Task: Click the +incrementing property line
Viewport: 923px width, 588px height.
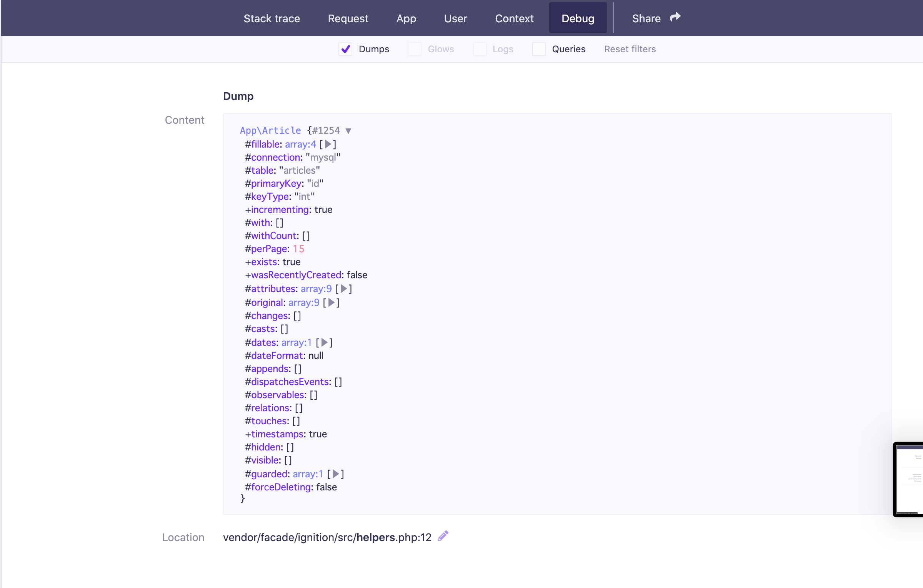Action: [x=288, y=209]
